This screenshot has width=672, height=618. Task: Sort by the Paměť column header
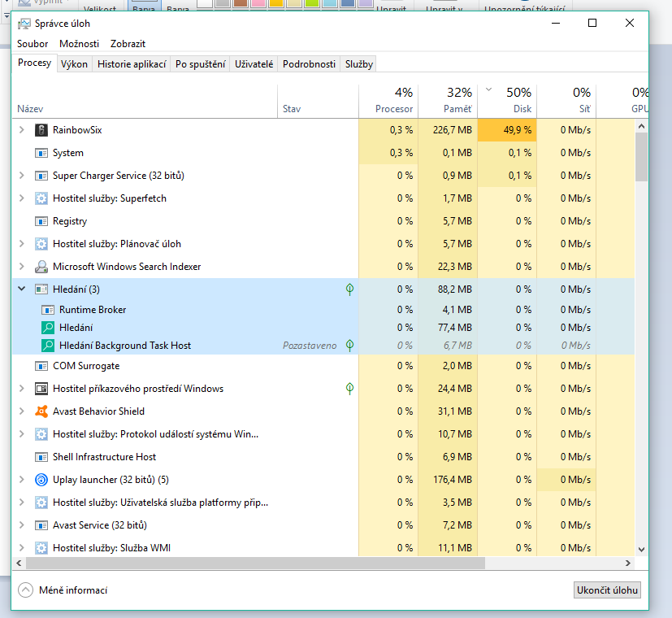448,101
